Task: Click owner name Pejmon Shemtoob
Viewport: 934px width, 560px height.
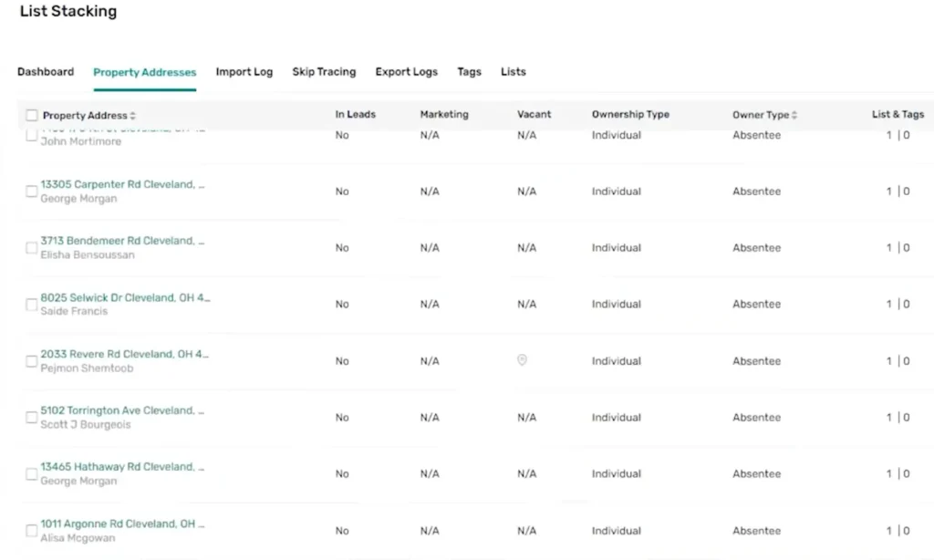Action: click(x=87, y=368)
